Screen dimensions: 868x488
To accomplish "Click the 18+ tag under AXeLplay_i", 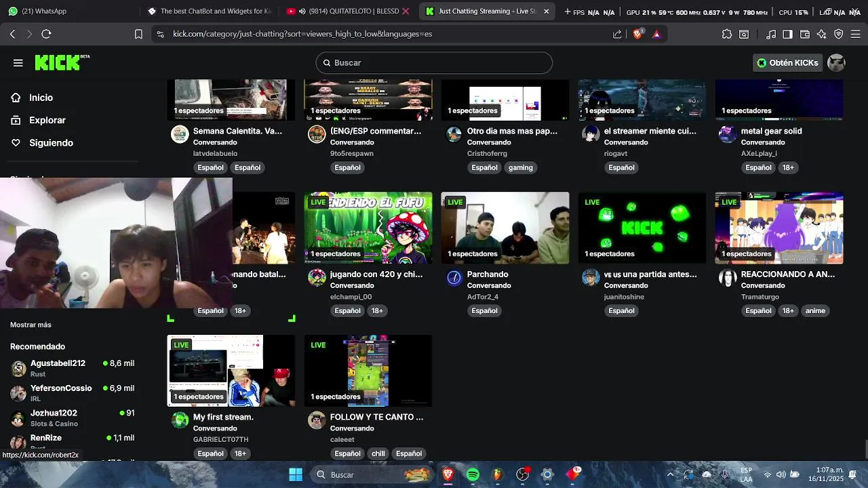I will pyautogui.click(x=788, y=167).
